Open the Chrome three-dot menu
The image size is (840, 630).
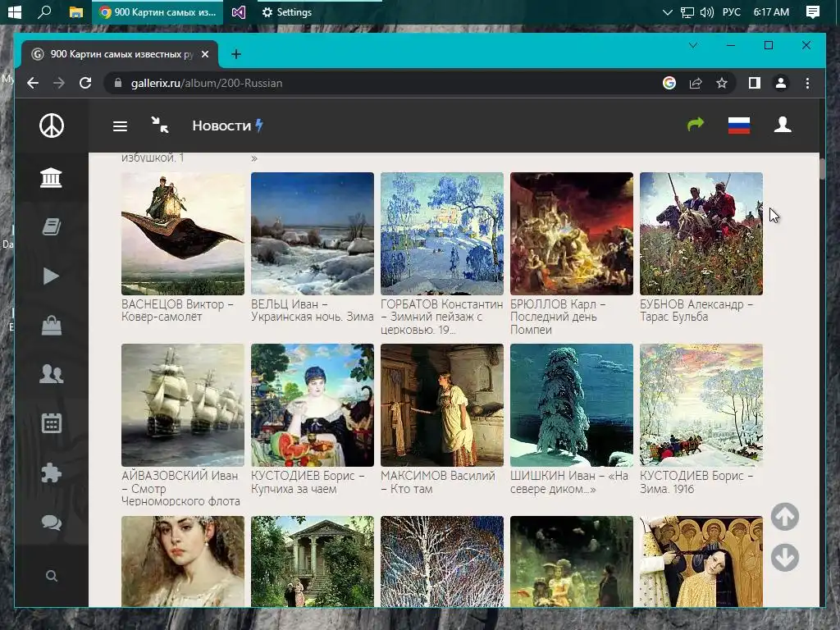[807, 83]
